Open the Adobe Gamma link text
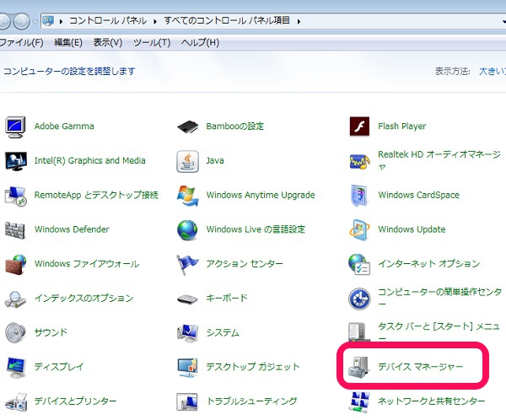This screenshot has height=420, width=506. (x=64, y=126)
